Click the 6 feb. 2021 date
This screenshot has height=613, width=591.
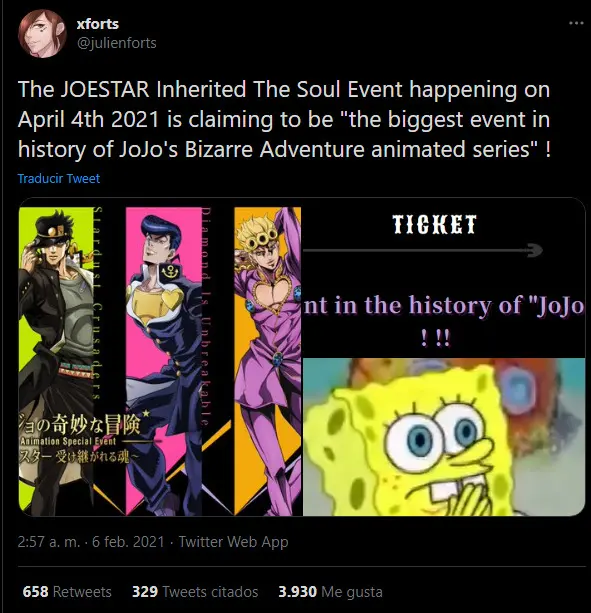tap(128, 542)
